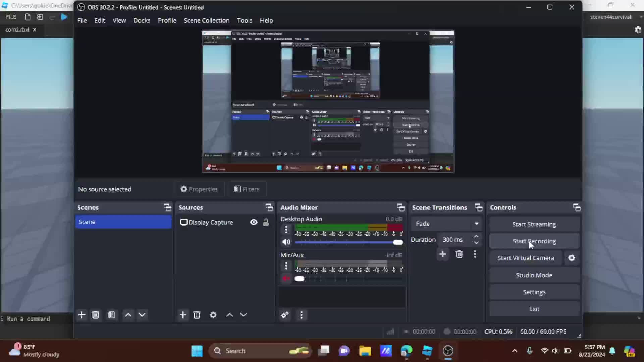
Task: Click Start Recording button
Action: click(534, 241)
